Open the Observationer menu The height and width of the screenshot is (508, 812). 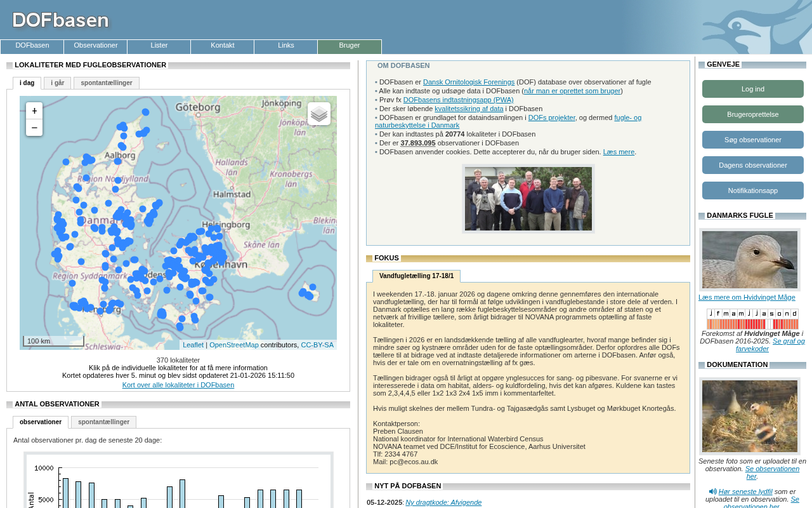[96, 46]
